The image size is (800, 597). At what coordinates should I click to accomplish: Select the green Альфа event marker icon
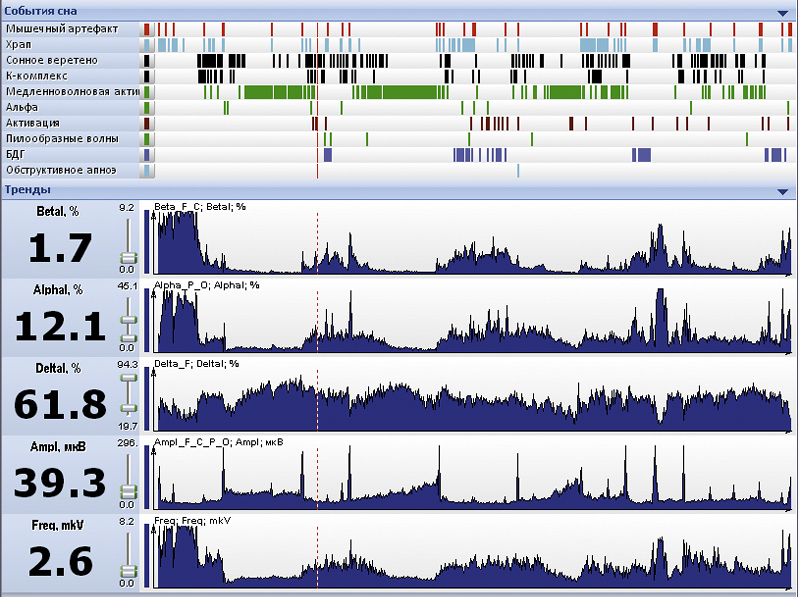pyautogui.click(x=147, y=108)
